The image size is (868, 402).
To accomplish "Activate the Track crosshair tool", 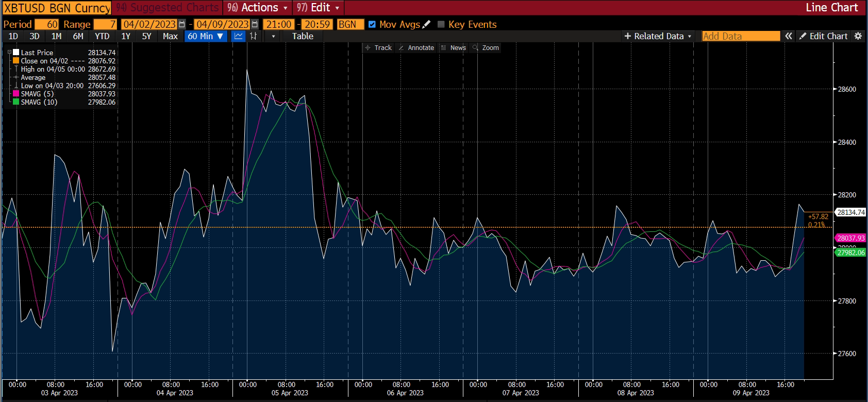I will (x=378, y=47).
